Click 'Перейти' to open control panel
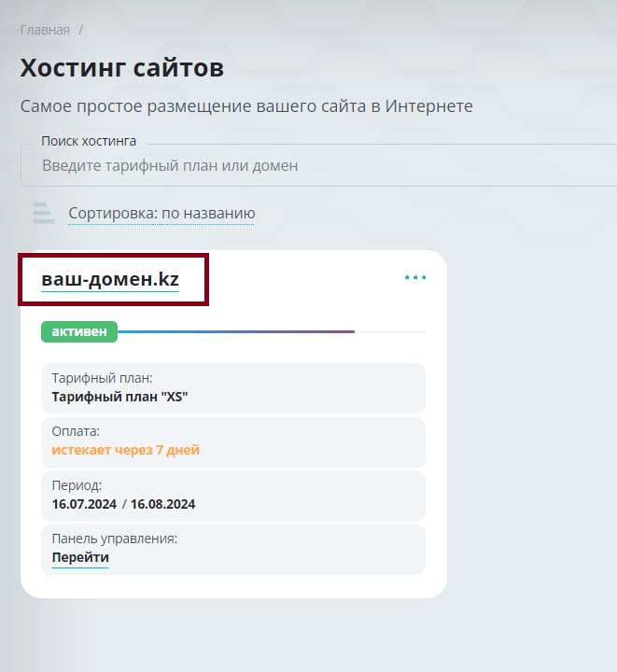Viewport: 617px width, 672px height. 80,557
